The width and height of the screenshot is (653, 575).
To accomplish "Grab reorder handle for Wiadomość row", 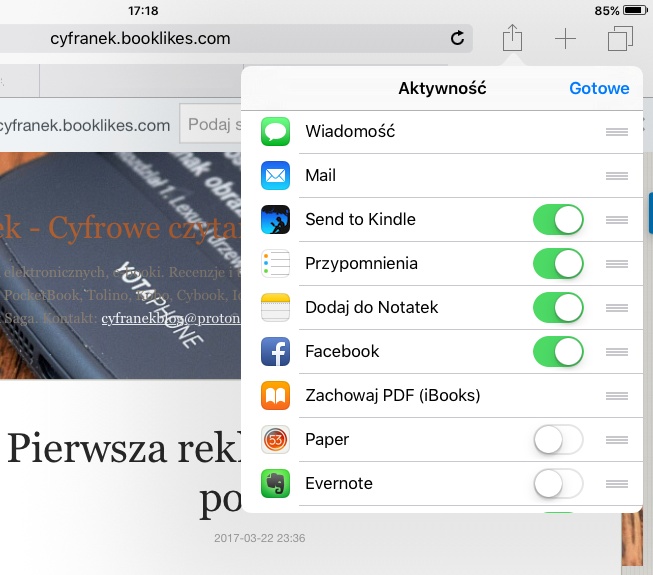I will coord(617,132).
